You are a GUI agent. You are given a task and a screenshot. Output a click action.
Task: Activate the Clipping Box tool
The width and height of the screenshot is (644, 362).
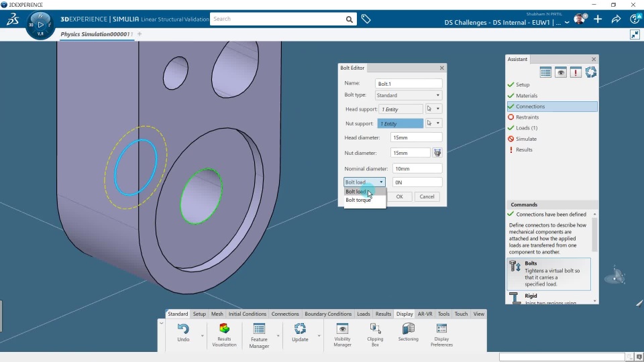coord(375,335)
